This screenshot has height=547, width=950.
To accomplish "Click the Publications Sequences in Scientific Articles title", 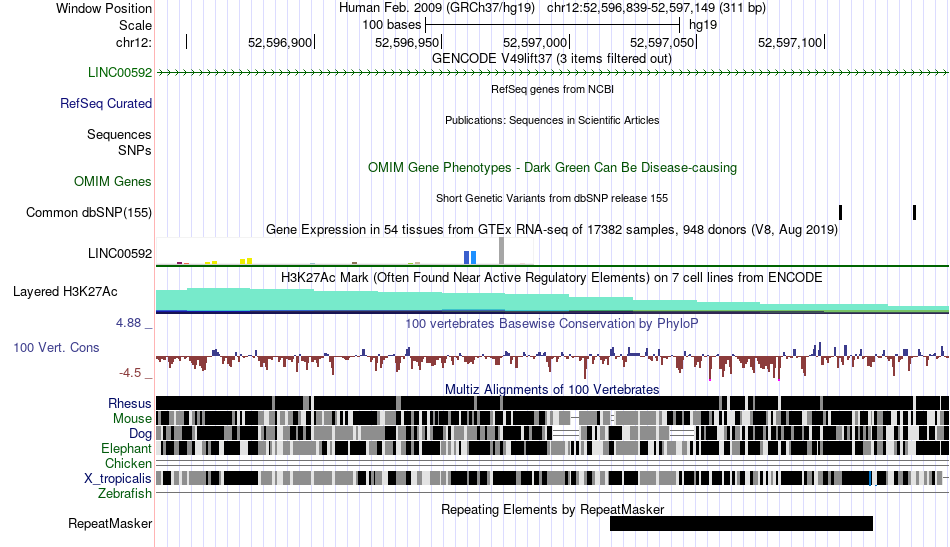I will (x=552, y=121).
